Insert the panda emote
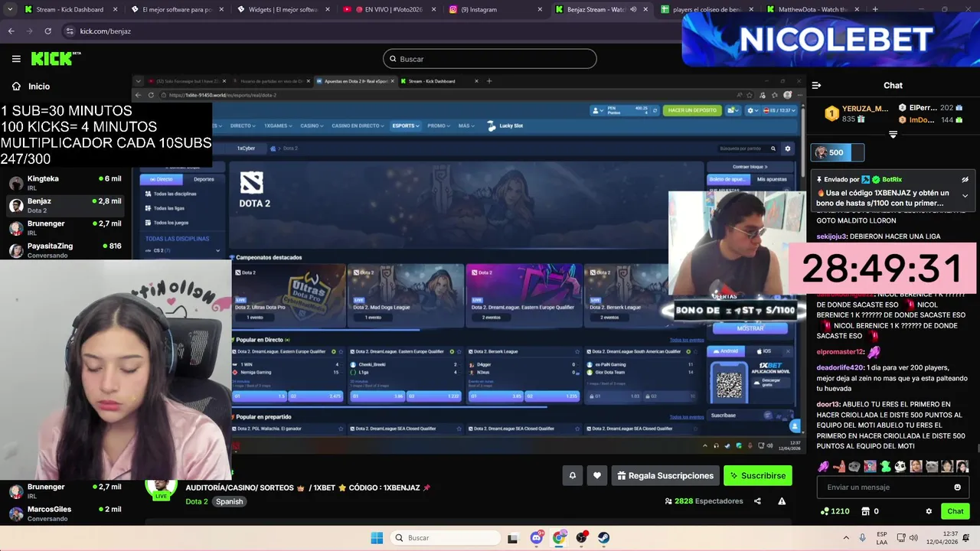 point(900,466)
